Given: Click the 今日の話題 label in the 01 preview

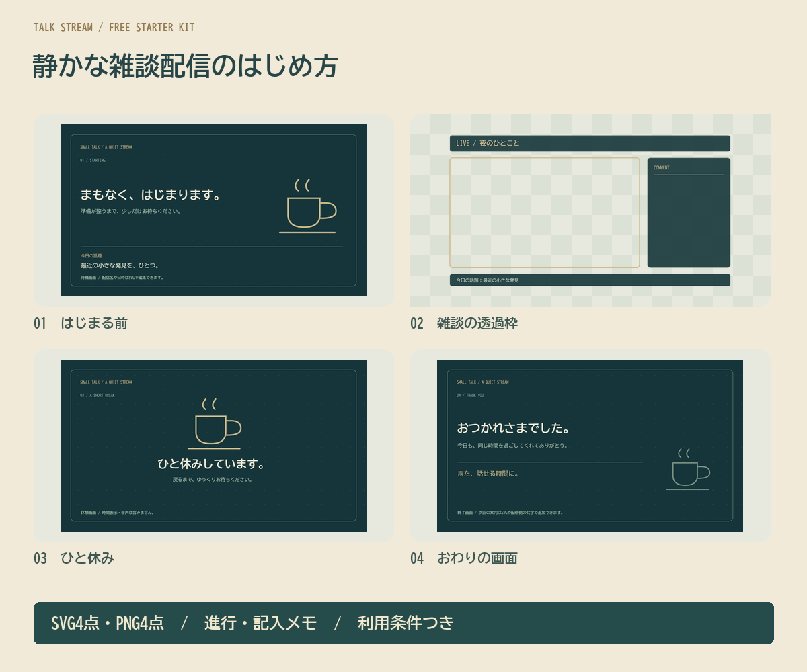Looking at the screenshot, I should [x=91, y=256].
